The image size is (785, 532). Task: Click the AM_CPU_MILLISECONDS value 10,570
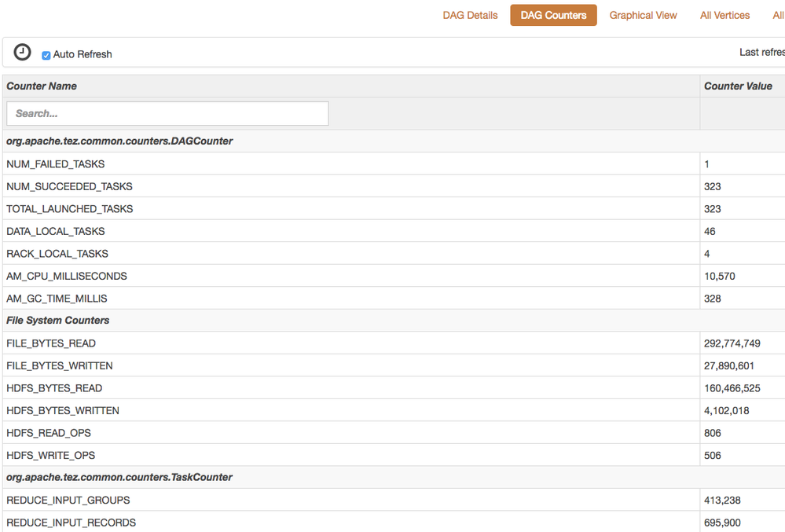720,277
